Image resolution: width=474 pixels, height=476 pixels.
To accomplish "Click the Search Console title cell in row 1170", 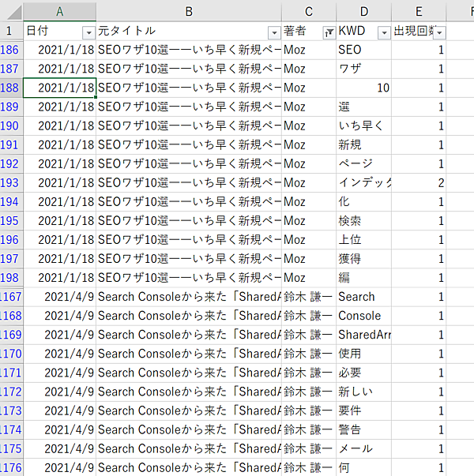I will click(189, 354).
